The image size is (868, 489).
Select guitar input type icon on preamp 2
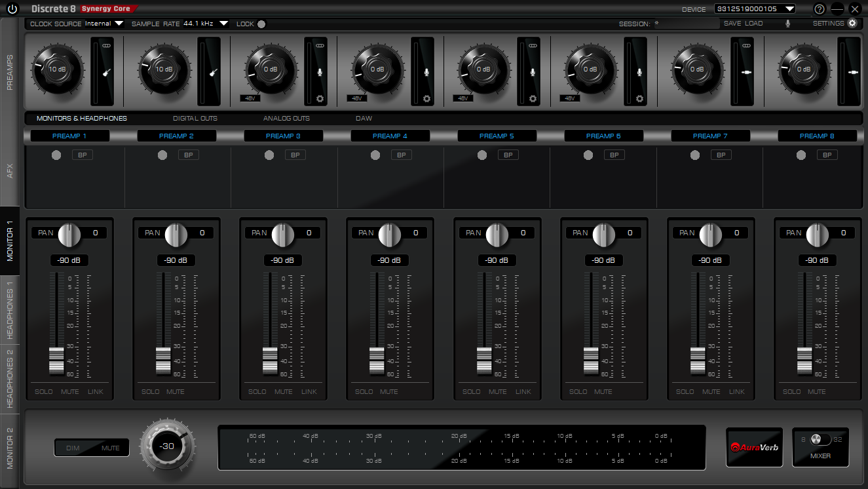(212, 73)
